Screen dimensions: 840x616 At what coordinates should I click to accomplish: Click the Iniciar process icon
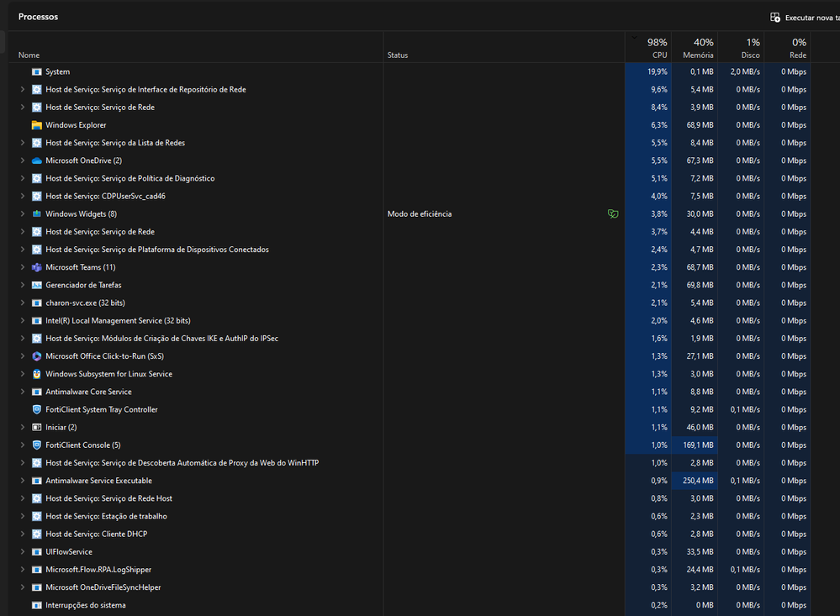(36, 428)
